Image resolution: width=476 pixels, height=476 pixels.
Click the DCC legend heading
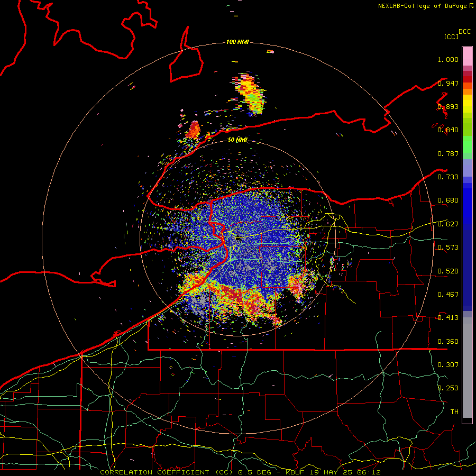coord(464,32)
